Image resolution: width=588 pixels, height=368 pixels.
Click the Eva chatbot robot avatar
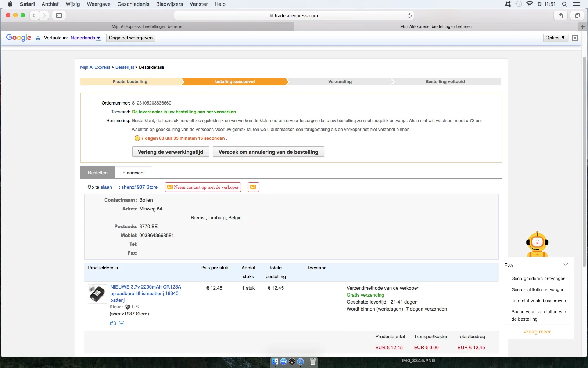pyautogui.click(x=537, y=244)
